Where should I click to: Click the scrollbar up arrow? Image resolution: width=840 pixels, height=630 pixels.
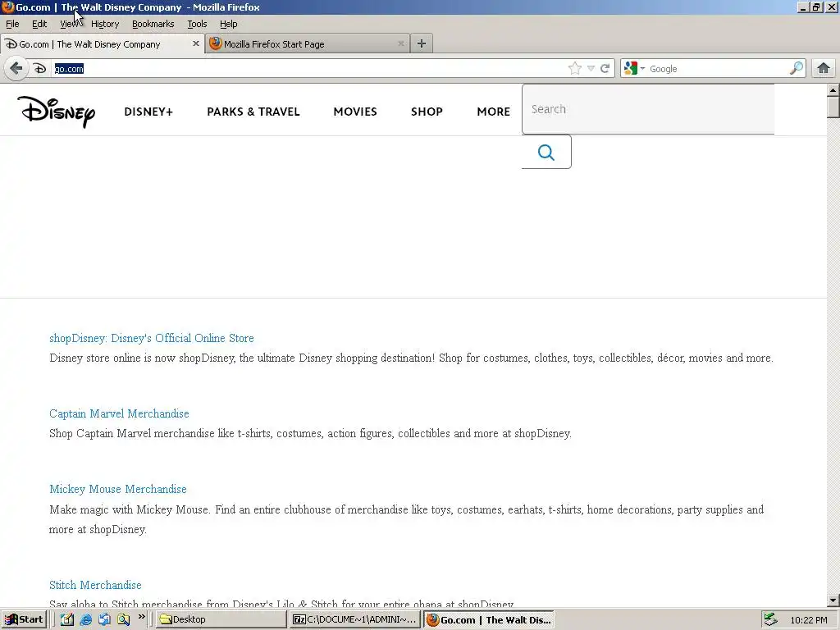833,89
